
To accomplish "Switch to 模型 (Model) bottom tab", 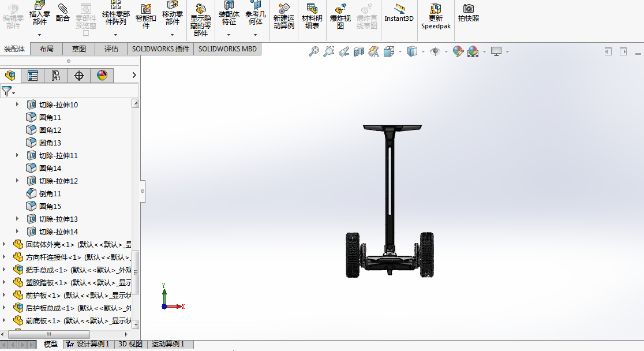I will click(51, 344).
